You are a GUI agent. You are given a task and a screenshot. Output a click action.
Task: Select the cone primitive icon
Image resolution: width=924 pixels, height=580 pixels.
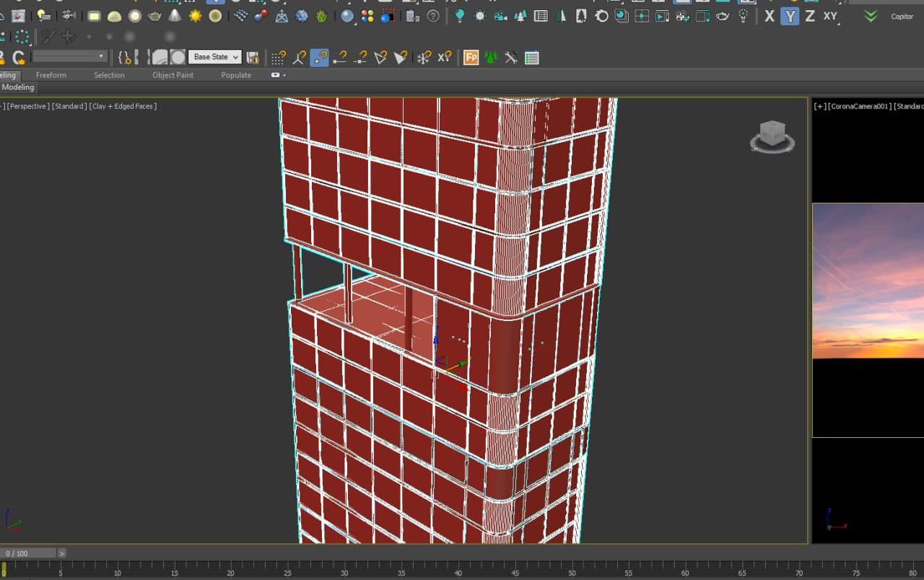pyautogui.click(x=175, y=16)
